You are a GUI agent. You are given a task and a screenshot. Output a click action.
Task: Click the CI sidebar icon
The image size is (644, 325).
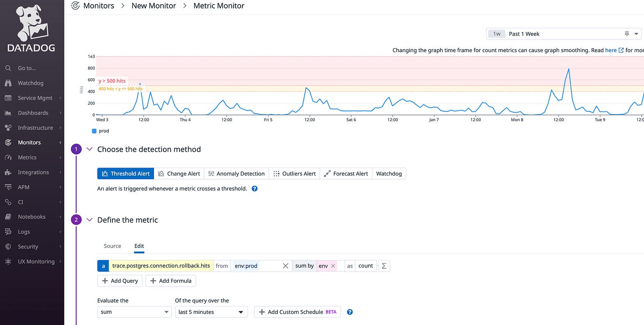(x=8, y=202)
